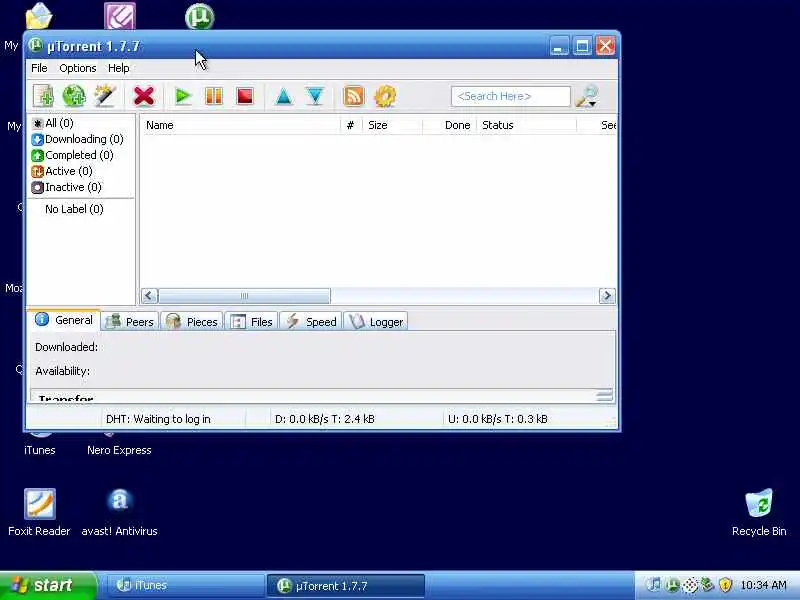Switch to the Logger tab
The height and width of the screenshot is (600, 800).
point(376,322)
